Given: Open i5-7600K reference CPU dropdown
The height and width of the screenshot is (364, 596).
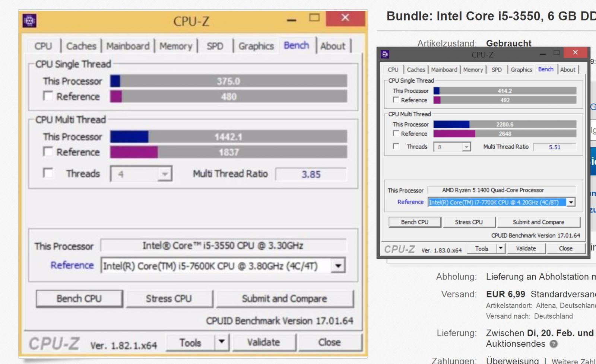Looking at the screenshot, I should click(223, 266).
